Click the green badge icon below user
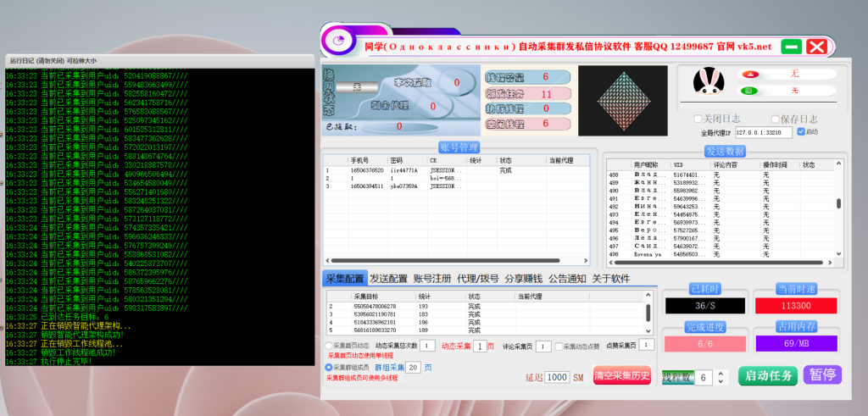 (x=748, y=90)
